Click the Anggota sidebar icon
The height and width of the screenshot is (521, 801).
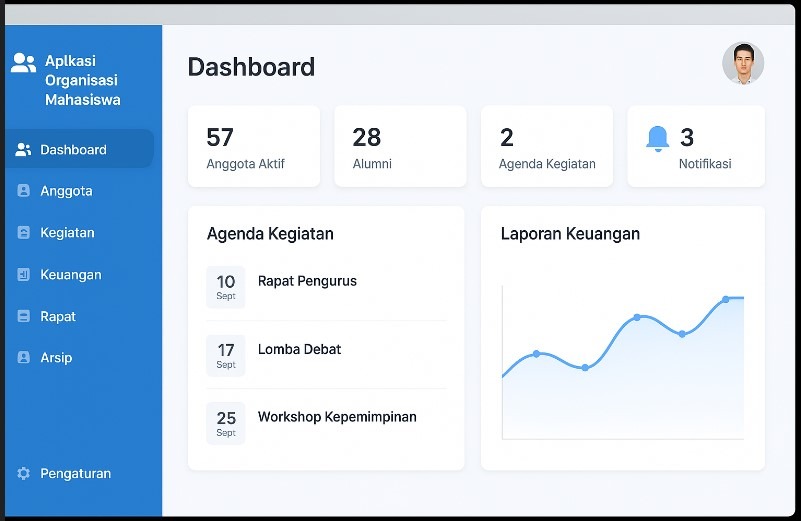coord(23,191)
